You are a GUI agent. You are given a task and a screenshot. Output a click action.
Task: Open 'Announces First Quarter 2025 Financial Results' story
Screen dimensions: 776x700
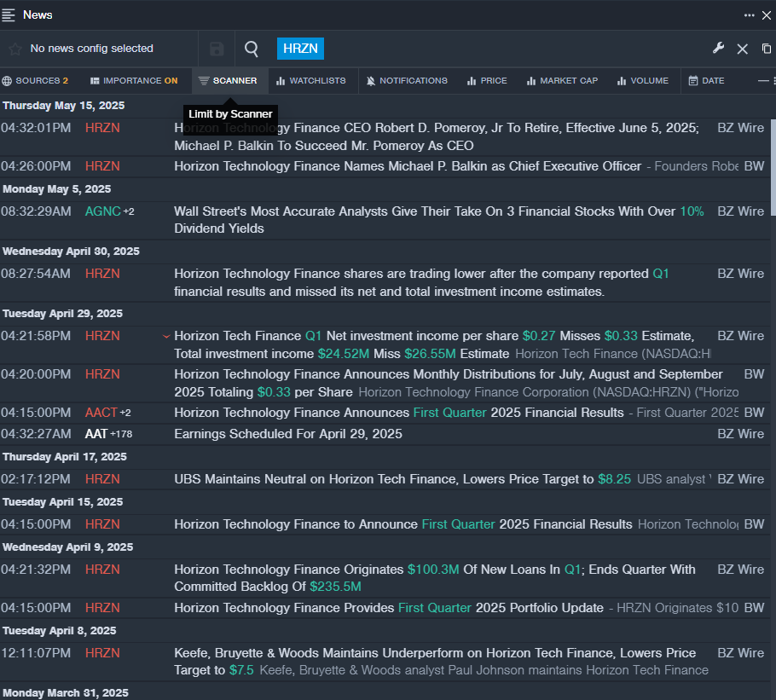point(399,413)
